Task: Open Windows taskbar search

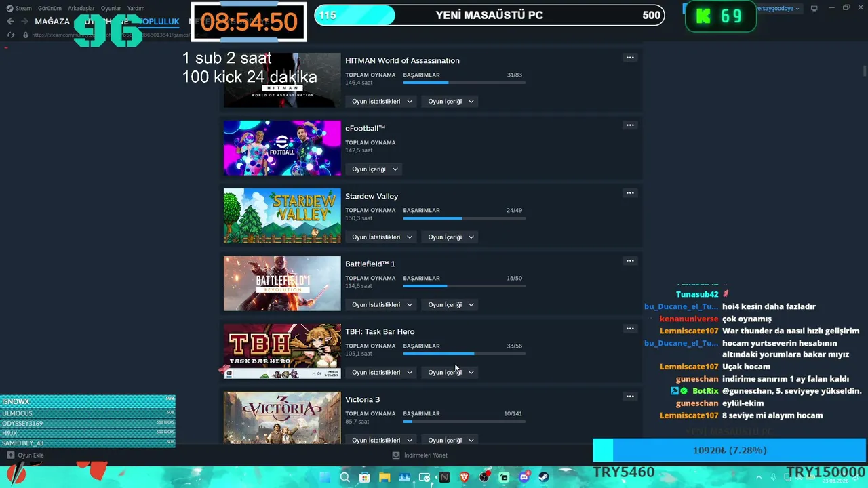Action: (x=344, y=477)
